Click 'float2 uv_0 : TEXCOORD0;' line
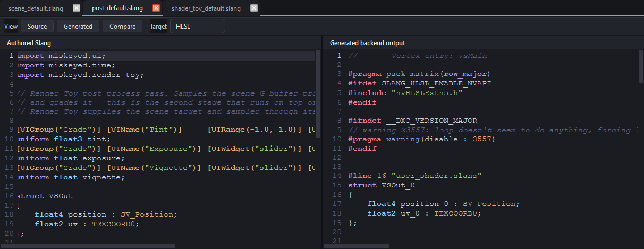 point(424,213)
